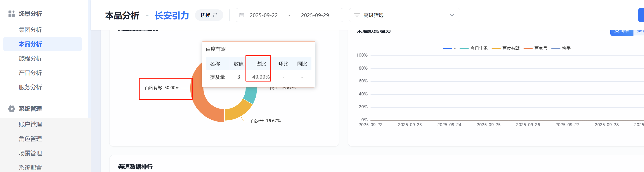Open 账户管理 under system management
Viewport: 644px width, 172px height.
(x=30, y=124)
